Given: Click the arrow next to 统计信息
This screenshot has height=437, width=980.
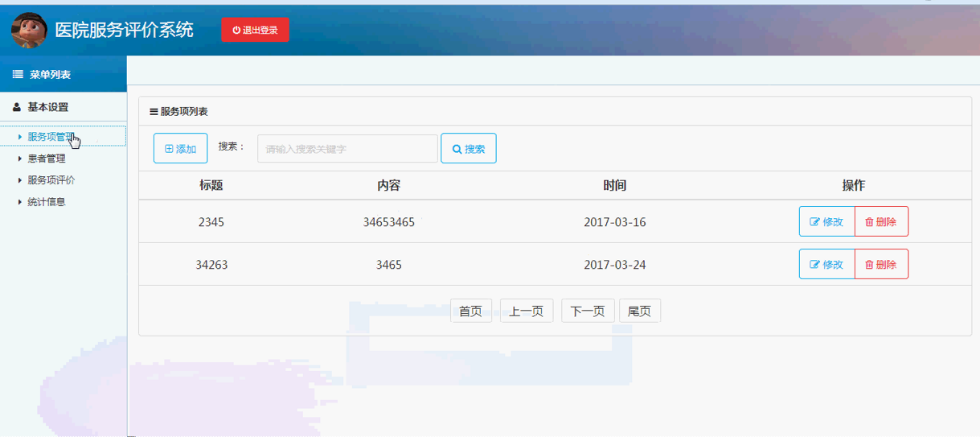Looking at the screenshot, I should [x=20, y=202].
